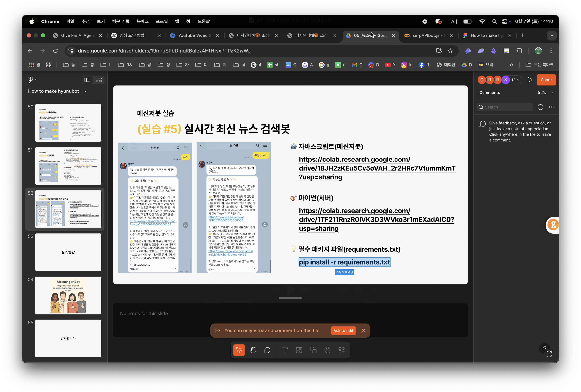Screen dimensions: 581x392
Task: Open the widgets and plugins tool
Action: coord(341,350)
